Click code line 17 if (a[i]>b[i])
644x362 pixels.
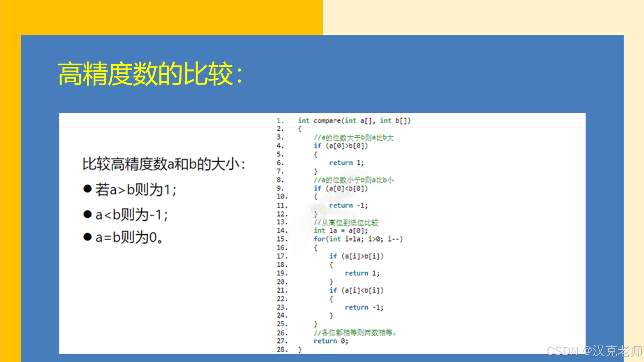click(356, 256)
